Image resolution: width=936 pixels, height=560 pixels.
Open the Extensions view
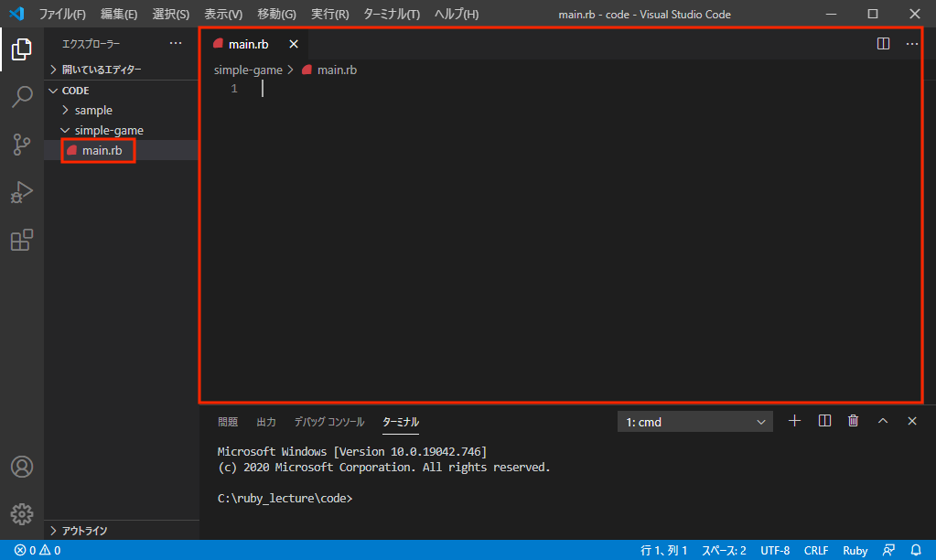(x=22, y=240)
